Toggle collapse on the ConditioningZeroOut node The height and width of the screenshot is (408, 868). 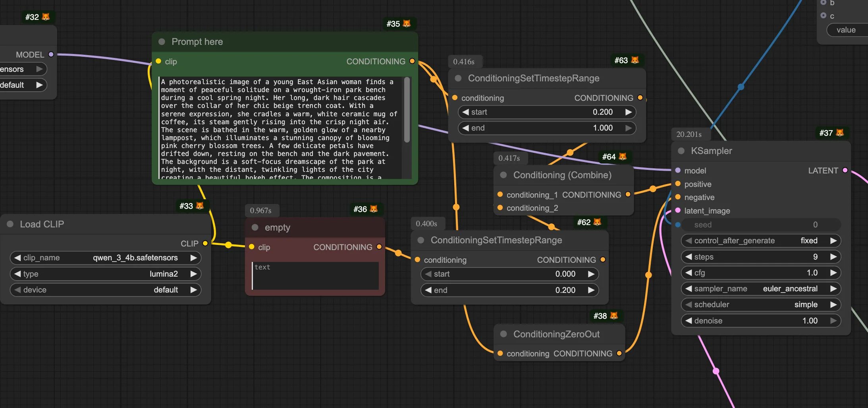(503, 334)
